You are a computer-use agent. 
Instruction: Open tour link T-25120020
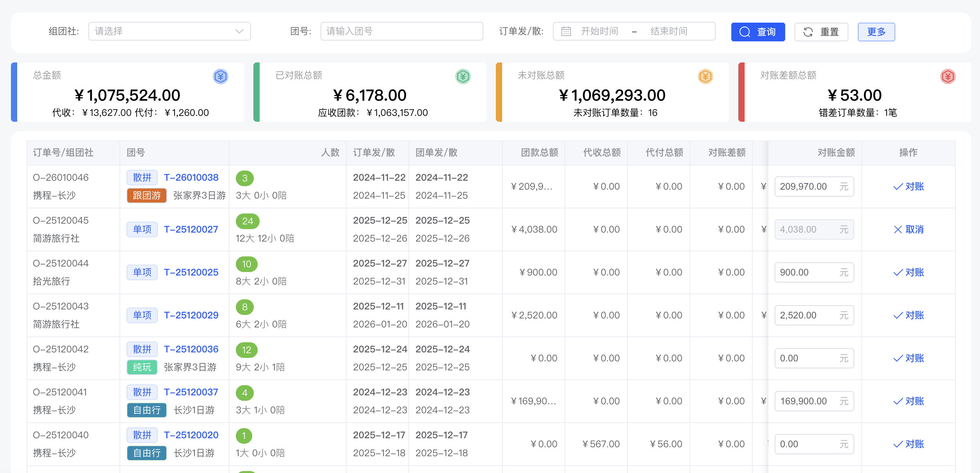pos(191,435)
